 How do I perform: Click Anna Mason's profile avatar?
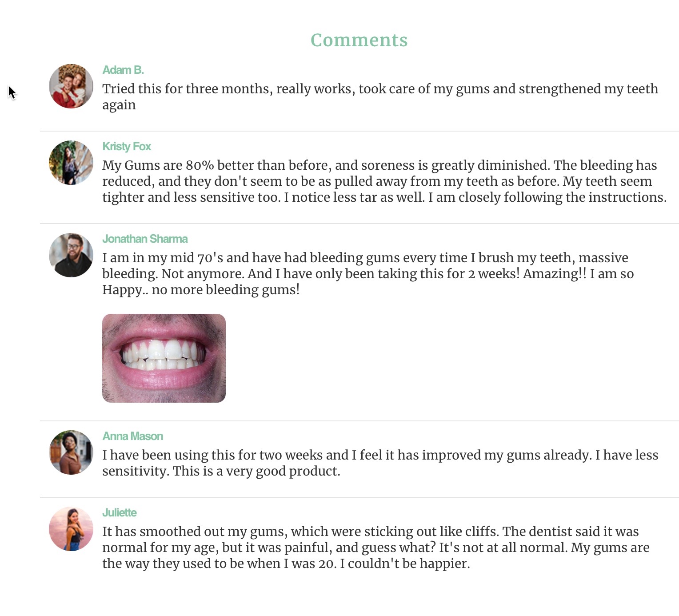pyautogui.click(x=71, y=452)
